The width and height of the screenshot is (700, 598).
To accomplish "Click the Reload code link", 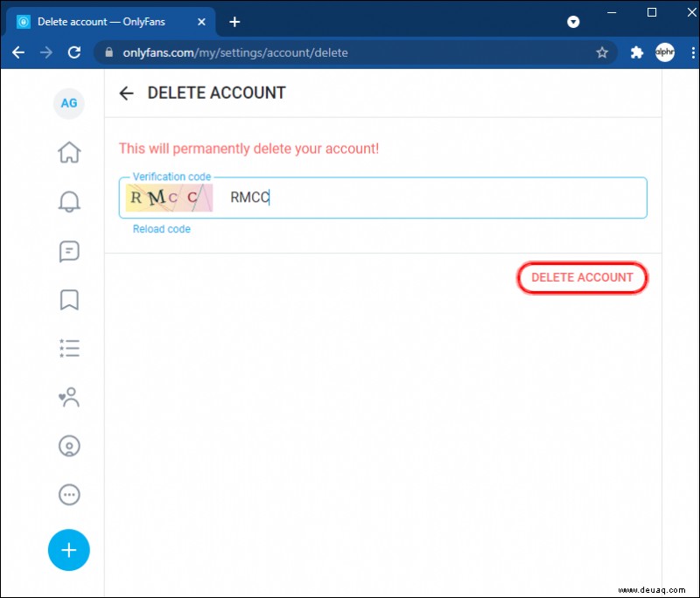I will pyautogui.click(x=162, y=229).
